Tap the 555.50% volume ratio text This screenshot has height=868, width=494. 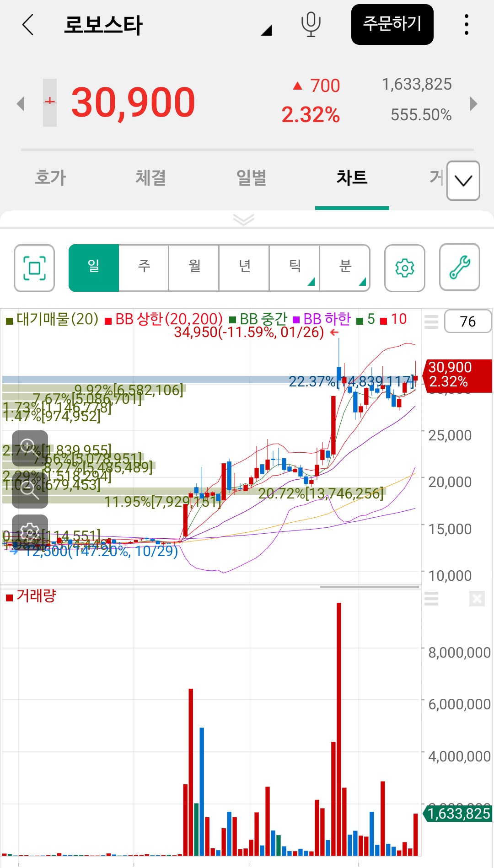(x=421, y=115)
